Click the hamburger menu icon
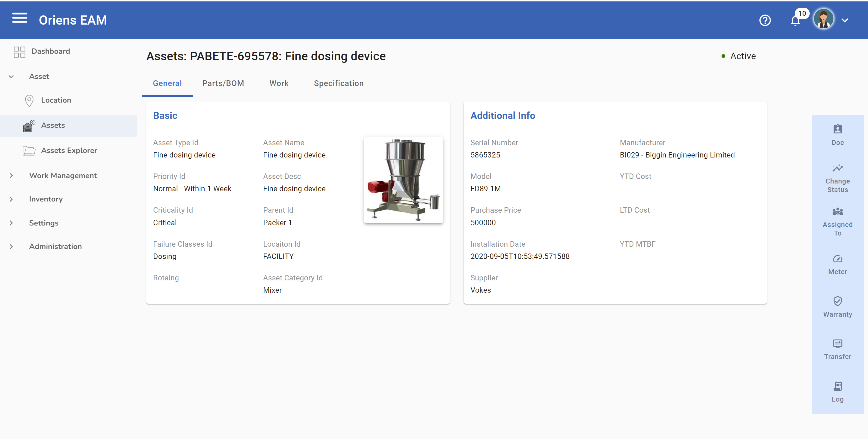The height and width of the screenshot is (439, 868). (x=19, y=19)
